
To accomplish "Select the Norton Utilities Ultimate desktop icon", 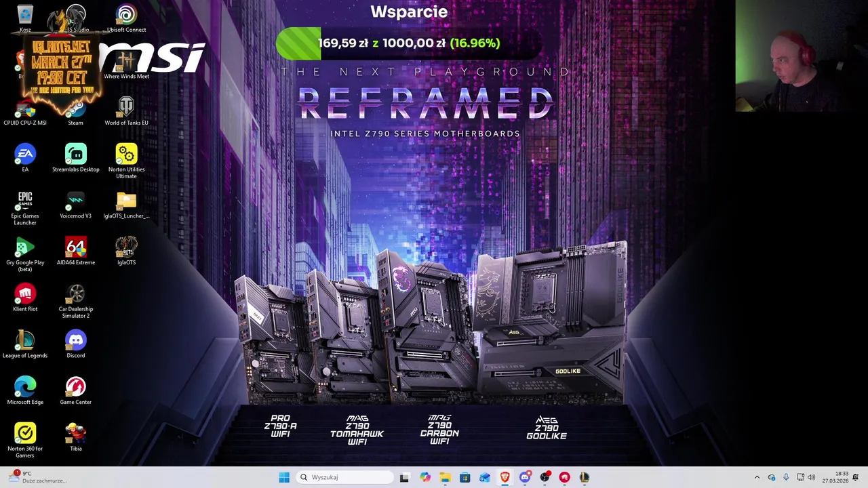I will pyautogui.click(x=126, y=161).
